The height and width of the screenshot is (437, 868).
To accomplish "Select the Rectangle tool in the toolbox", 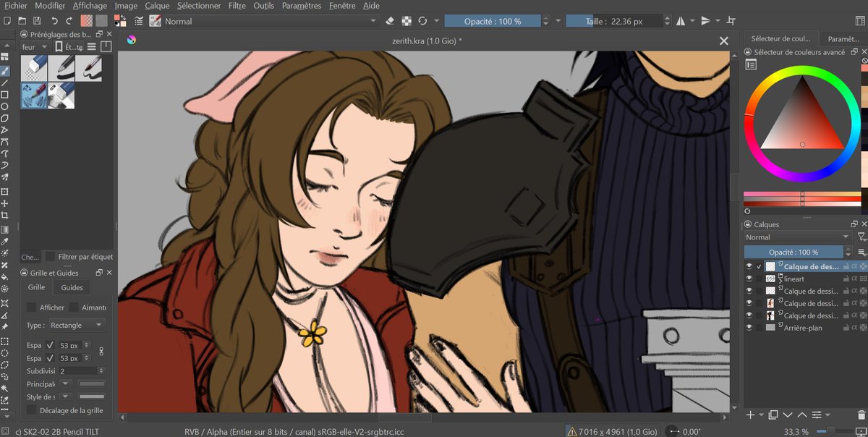I will 5,95.
